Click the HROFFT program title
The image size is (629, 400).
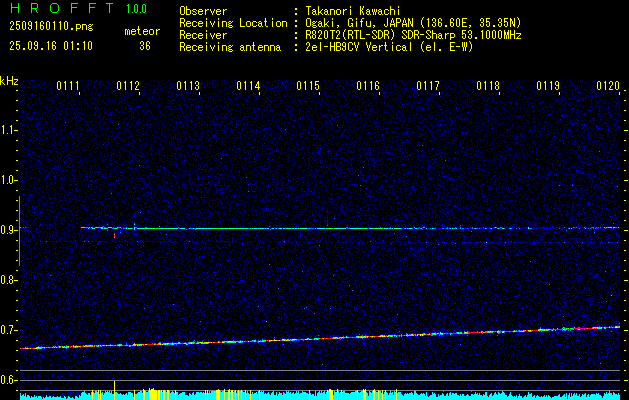[62, 8]
